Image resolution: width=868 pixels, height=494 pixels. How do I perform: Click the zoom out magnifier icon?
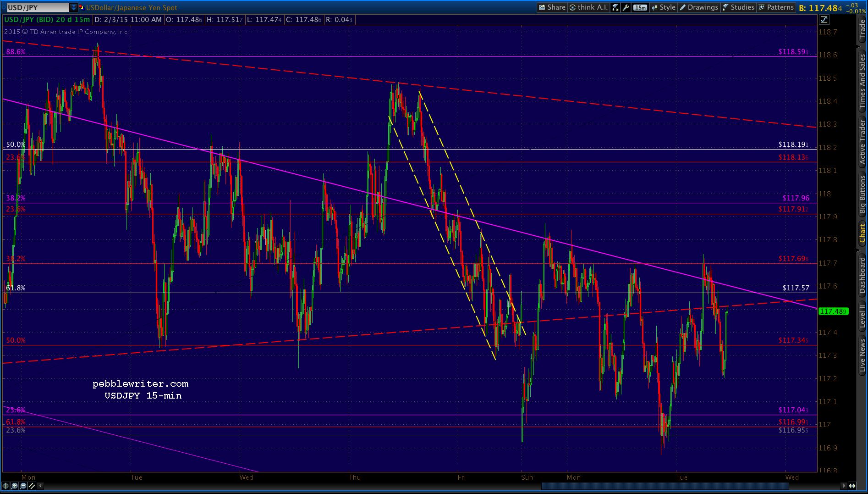coord(23,486)
